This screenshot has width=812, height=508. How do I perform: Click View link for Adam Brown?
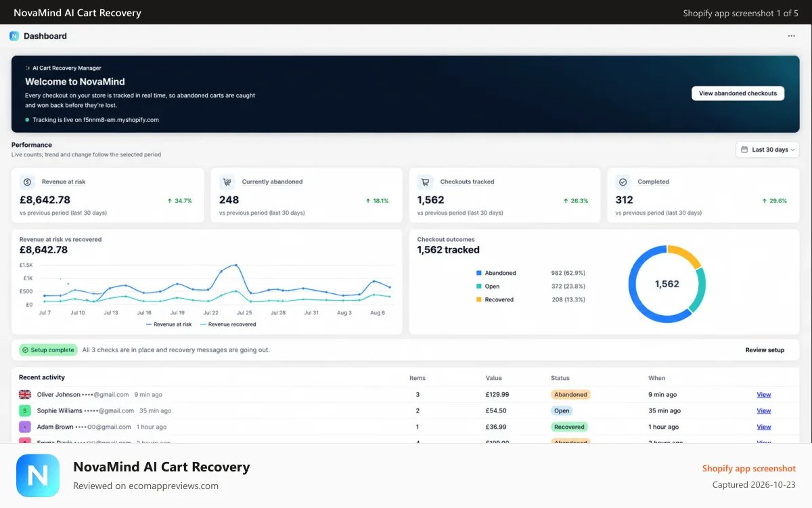coord(764,427)
